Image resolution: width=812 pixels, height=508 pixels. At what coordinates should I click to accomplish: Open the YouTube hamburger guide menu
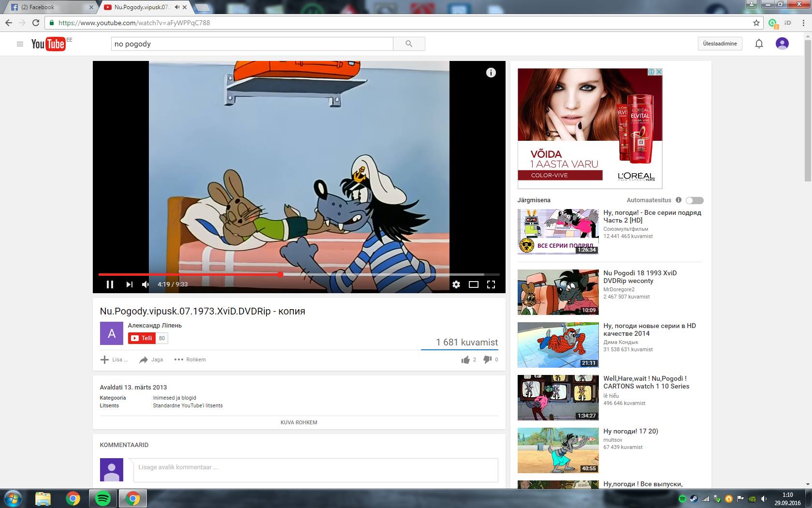(x=20, y=44)
